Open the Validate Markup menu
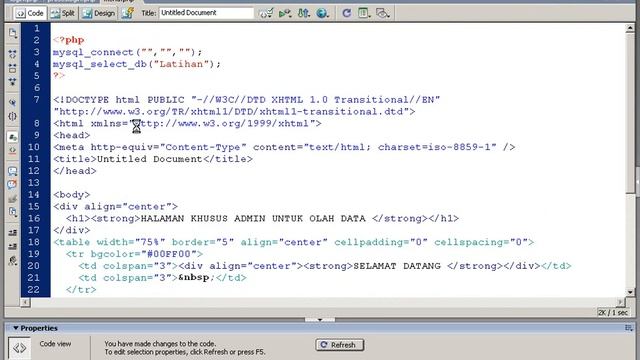This screenshot has height=360, width=640. (284, 13)
